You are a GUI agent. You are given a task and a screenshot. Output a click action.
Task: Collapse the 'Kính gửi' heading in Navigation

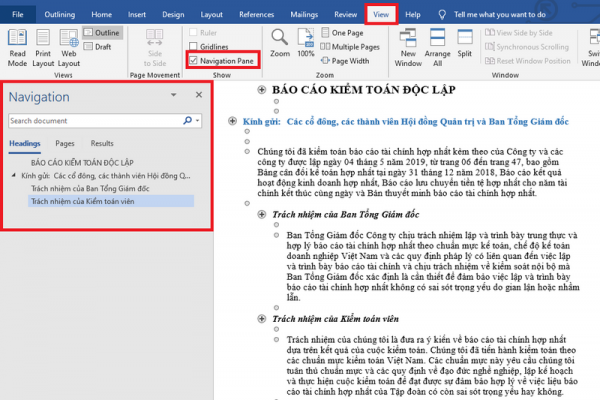(x=14, y=174)
